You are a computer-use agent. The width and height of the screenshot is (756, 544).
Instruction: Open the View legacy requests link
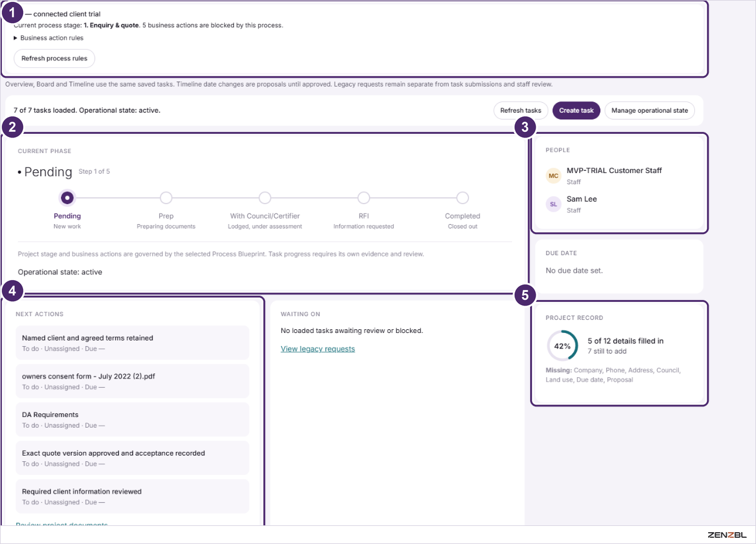point(318,349)
